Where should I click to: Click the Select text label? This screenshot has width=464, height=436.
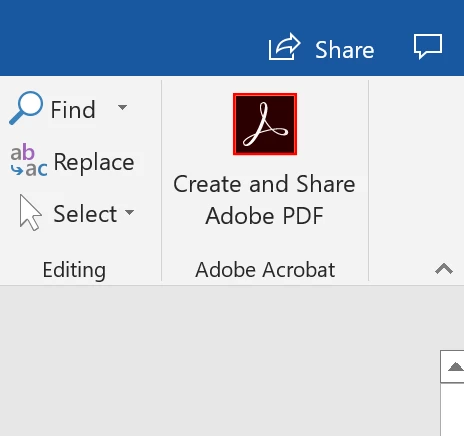[x=85, y=214]
